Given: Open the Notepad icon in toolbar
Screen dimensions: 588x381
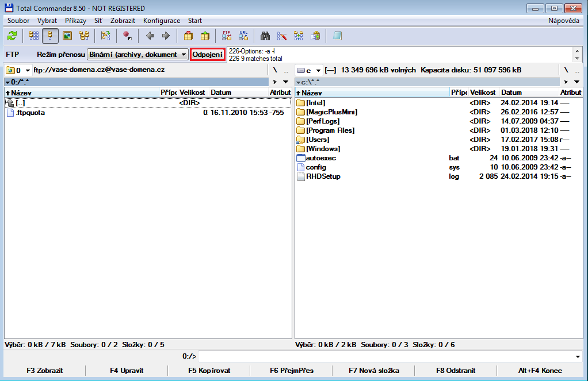Looking at the screenshot, I should pos(337,36).
